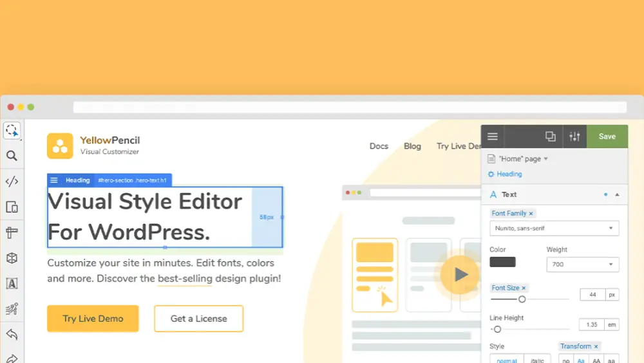Open the Blog menu link
Screen dimensions: 644x363
[412, 146]
